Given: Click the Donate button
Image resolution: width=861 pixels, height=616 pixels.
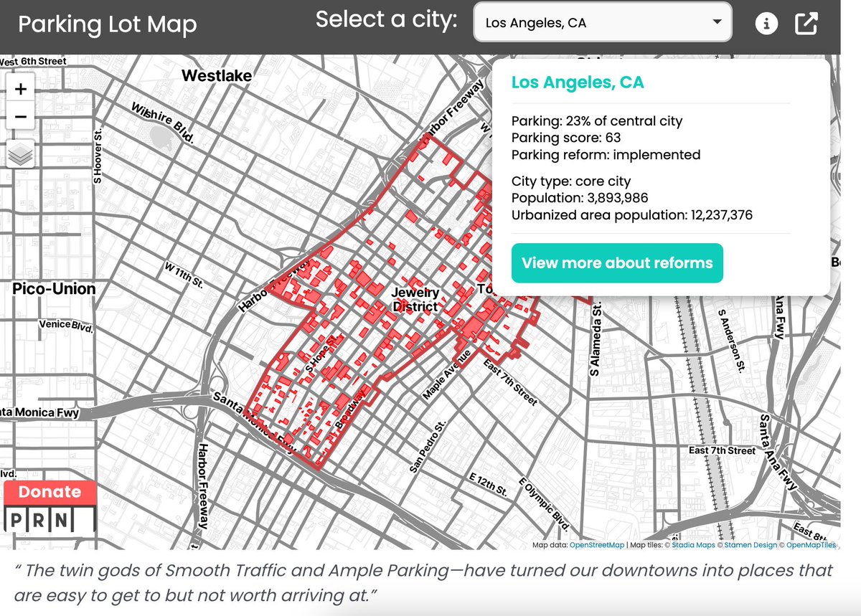Looking at the screenshot, I should point(50,492).
